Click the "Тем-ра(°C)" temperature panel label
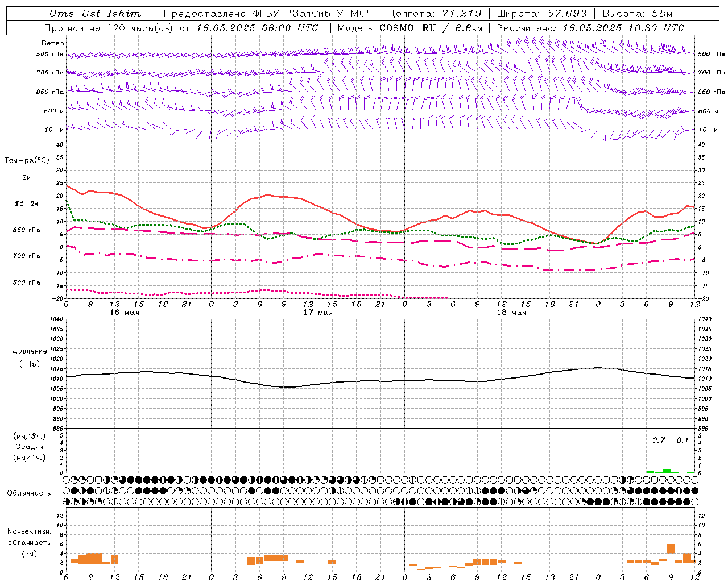This screenshot has height=582, width=728. pyautogui.click(x=27, y=161)
